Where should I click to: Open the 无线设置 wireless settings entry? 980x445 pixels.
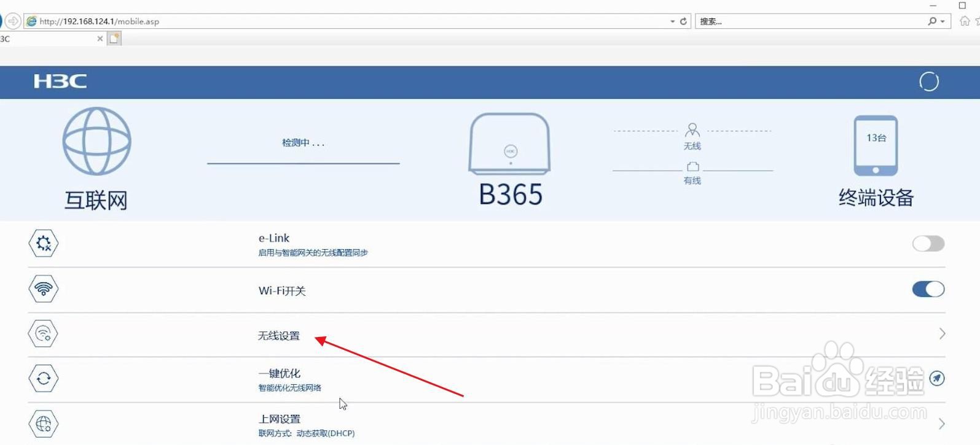[486, 335]
